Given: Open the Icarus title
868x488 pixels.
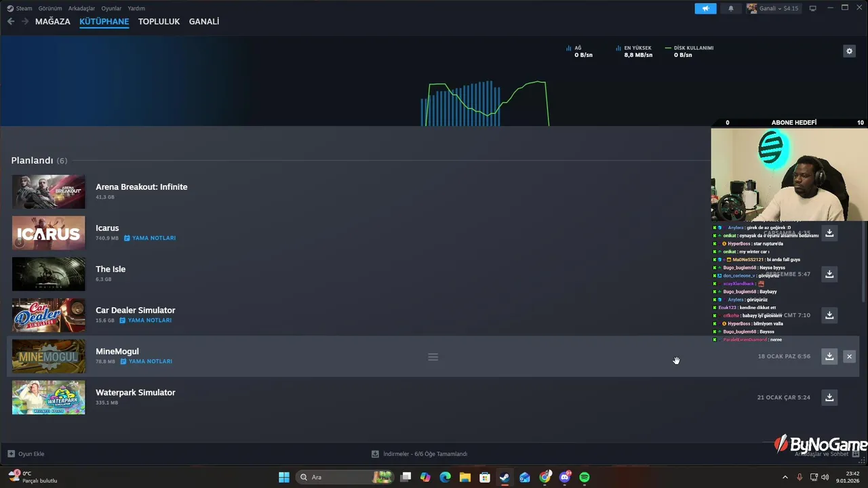Looking at the screenshot, I should coord(107,228).
